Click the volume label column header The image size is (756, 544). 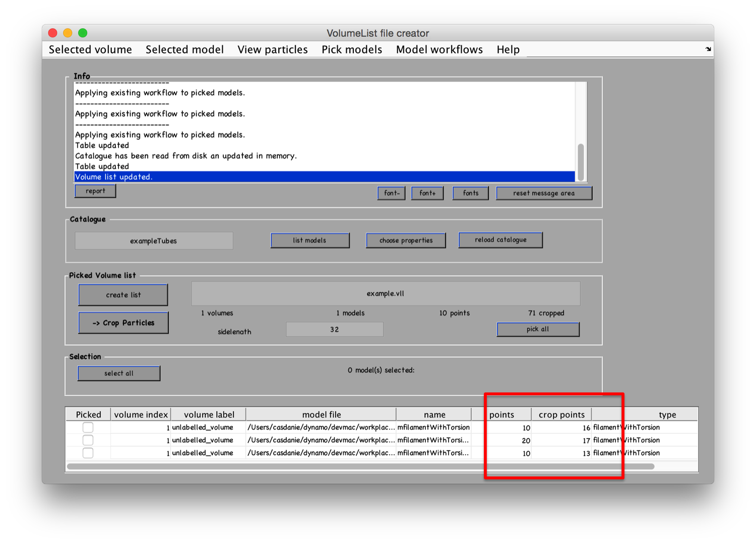[209, 414]
